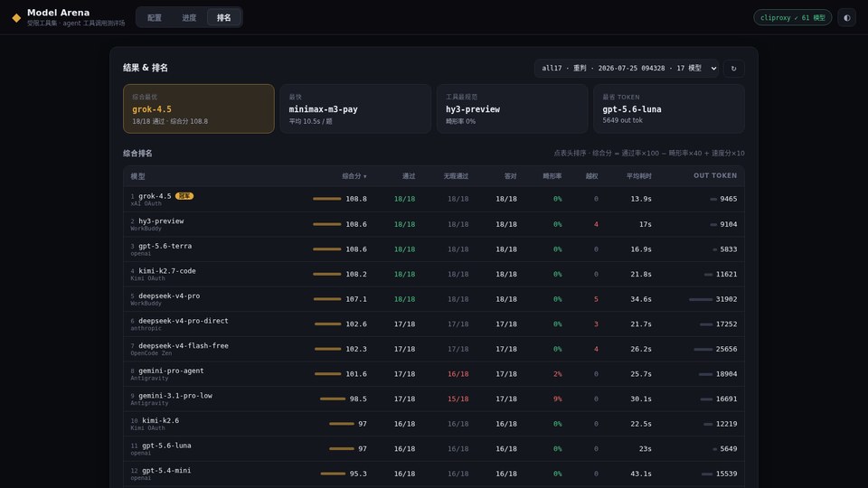Image resolution: width=868 pixels, height=488 pixels.
Task: Select the hy3-preview table row name
Action: tap(161, 221)
